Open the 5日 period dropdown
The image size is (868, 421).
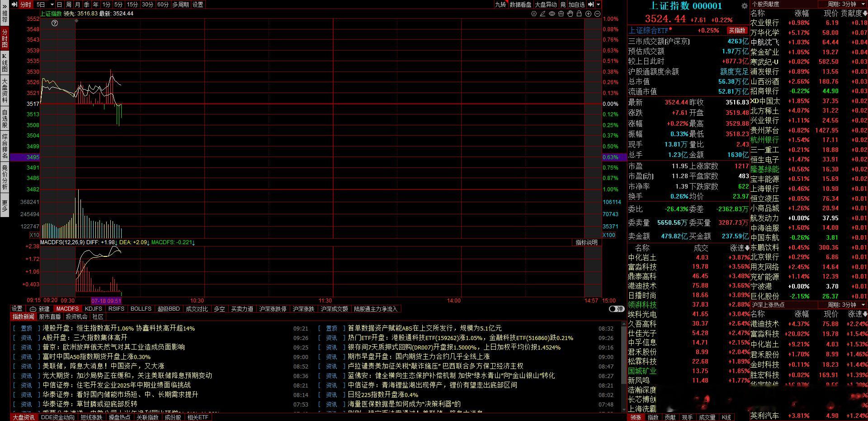[x=52, y=5]
